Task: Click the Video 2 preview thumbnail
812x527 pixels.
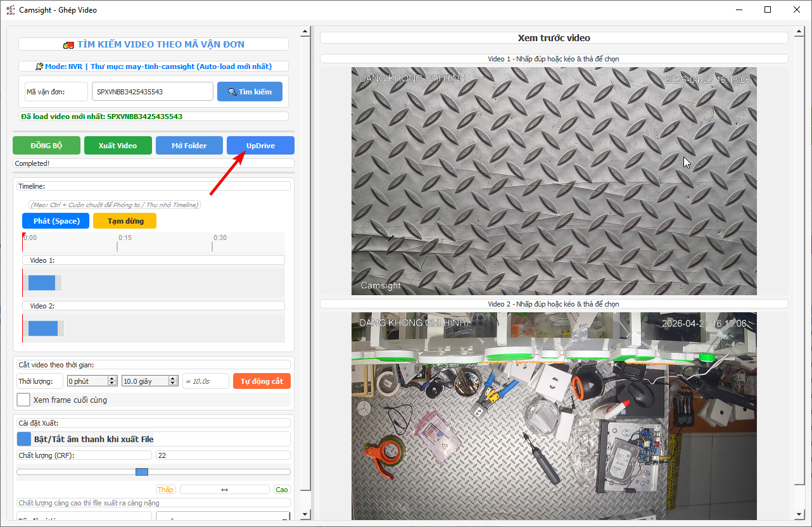Action: [x=554, y=416]
